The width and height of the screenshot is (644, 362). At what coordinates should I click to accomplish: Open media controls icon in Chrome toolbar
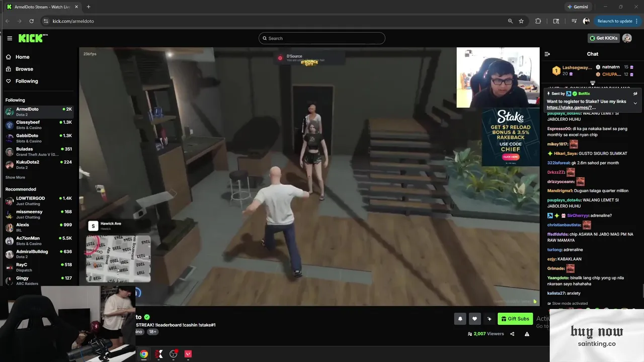[x=574, y=21]
